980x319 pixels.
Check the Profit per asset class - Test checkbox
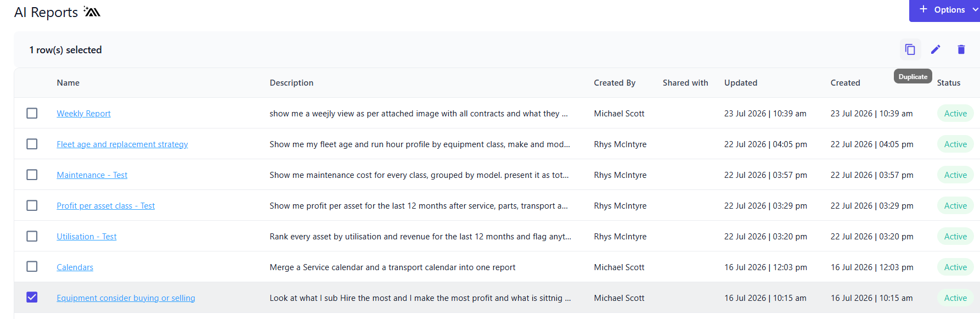tap(32, 205)
